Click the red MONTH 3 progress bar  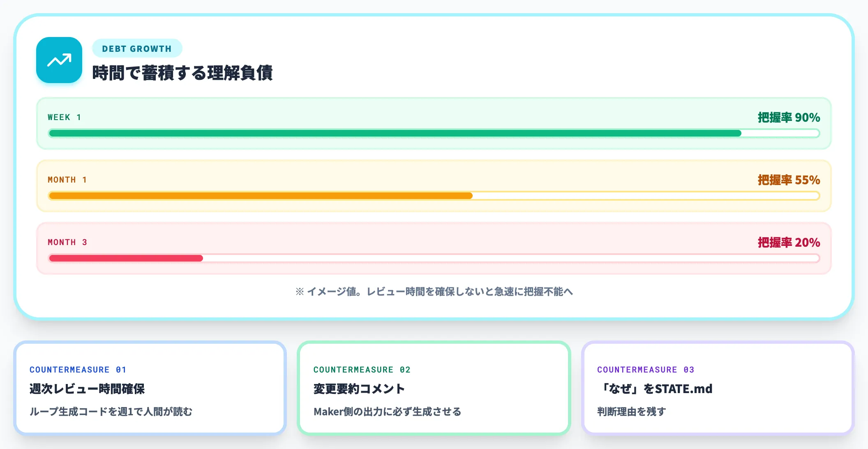[x=434, y=258]
